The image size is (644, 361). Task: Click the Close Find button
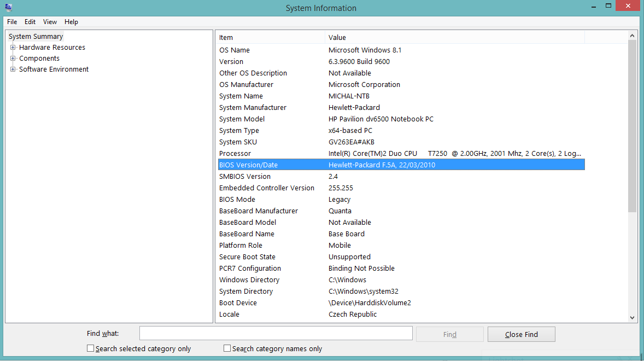tap(521, 334)
